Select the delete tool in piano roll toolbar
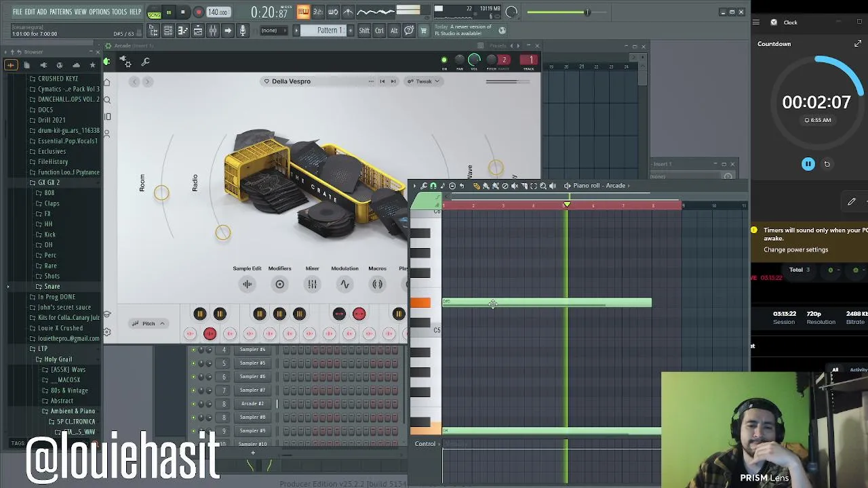This screenshot has height=488, width=868. pyautogui.click(x=505, y=186)
